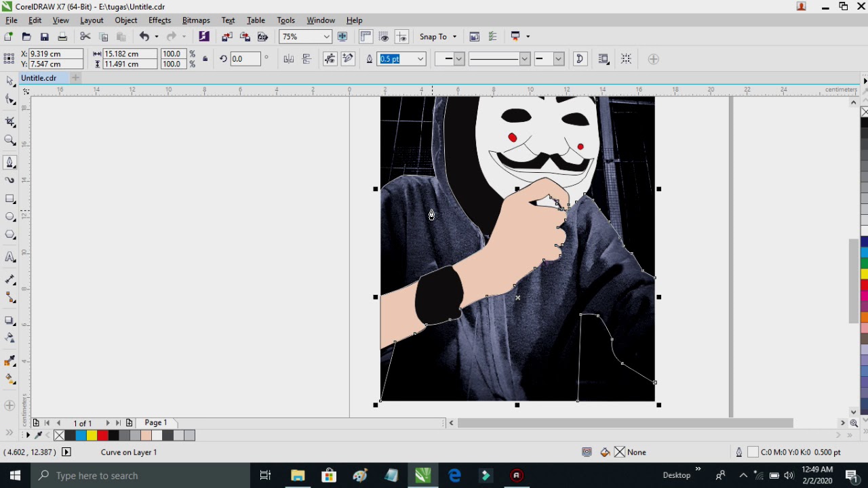
Task: Select the Pick tool
Action: coord(10,81)
